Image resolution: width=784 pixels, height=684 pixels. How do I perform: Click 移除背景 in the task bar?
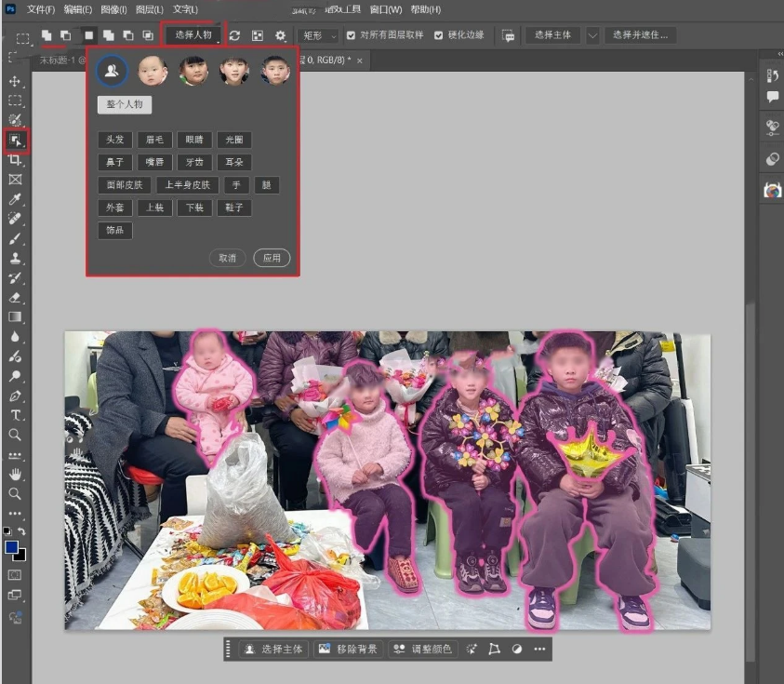[350, 649]
